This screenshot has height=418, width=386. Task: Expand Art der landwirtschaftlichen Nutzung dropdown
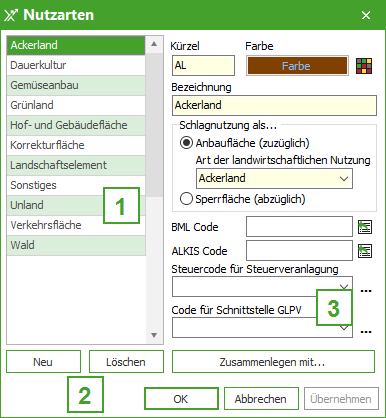(x=344, y=179)
